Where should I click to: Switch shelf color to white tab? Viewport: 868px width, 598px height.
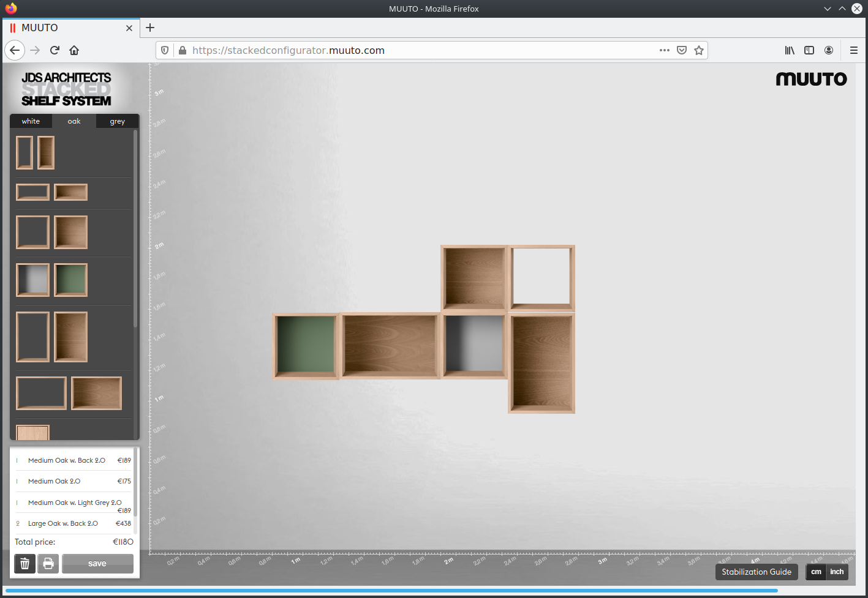[31, 121]
